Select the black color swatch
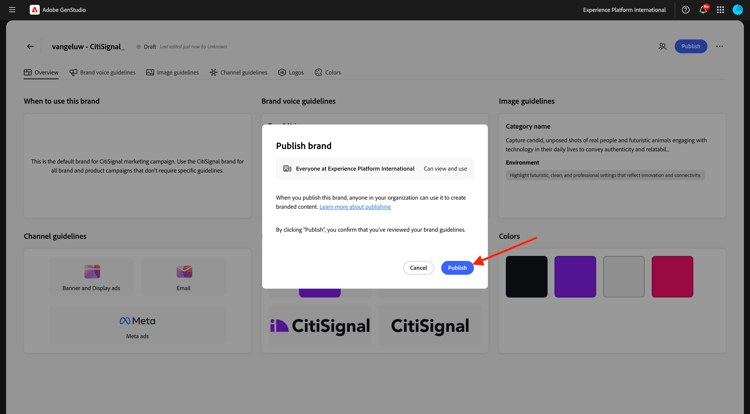This screenshot has width=750, height=414. point(527,277)
